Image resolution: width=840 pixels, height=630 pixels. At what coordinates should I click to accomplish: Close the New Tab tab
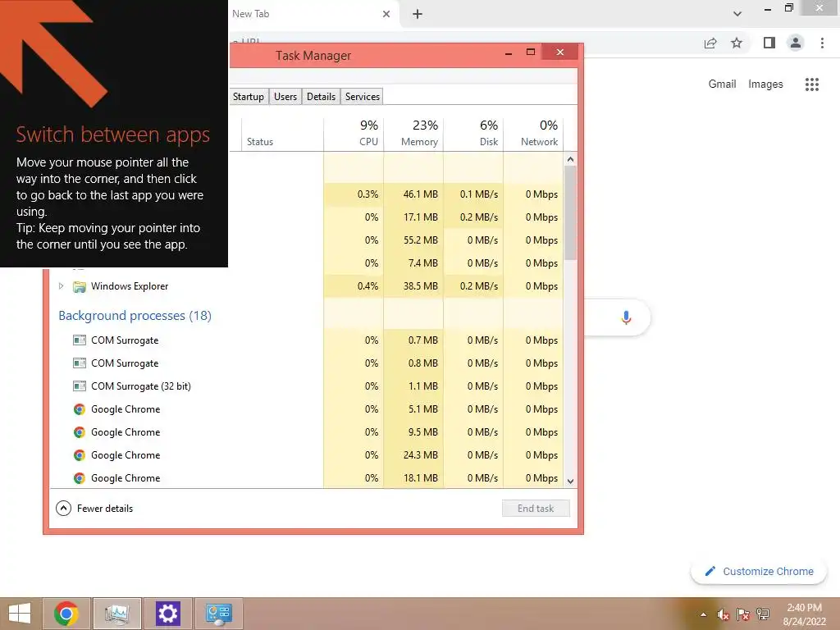386,14
